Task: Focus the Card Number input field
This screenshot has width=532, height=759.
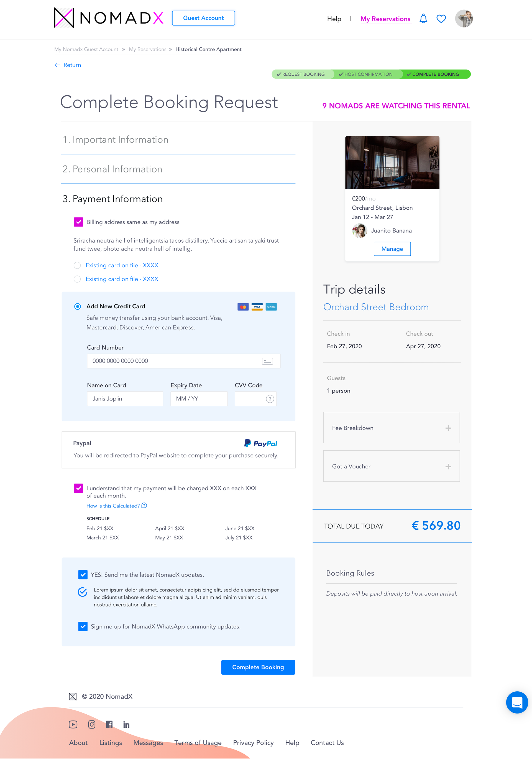Action: [184, 361]
